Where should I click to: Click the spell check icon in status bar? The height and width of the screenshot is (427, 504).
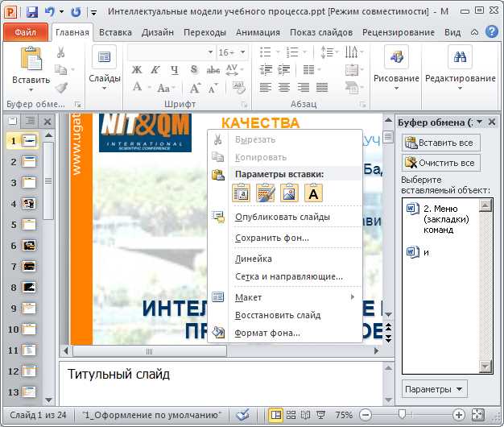243,415
